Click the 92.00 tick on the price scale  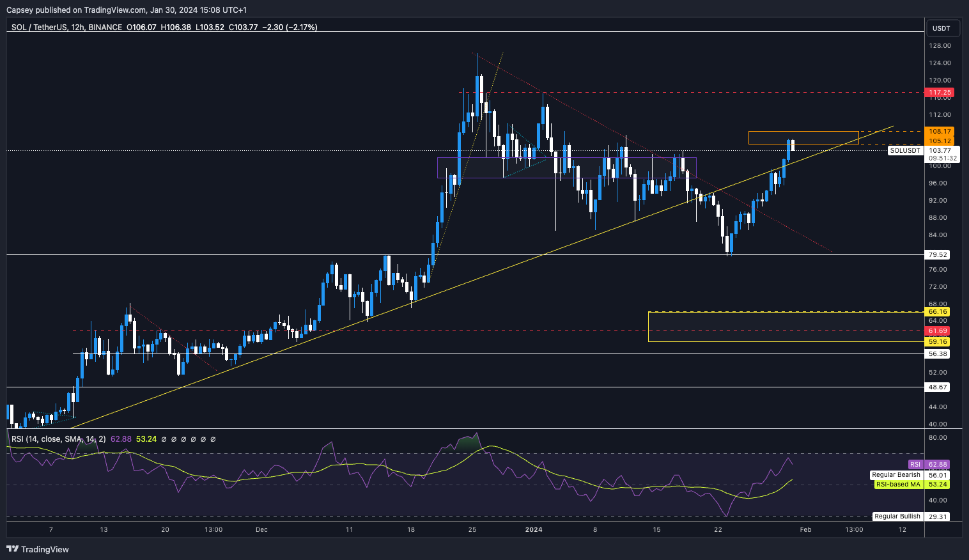click(x=938, y=201)
